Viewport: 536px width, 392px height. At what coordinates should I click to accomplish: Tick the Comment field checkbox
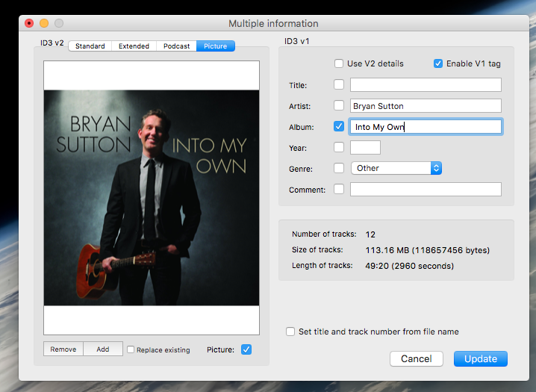tap(339, 189)
